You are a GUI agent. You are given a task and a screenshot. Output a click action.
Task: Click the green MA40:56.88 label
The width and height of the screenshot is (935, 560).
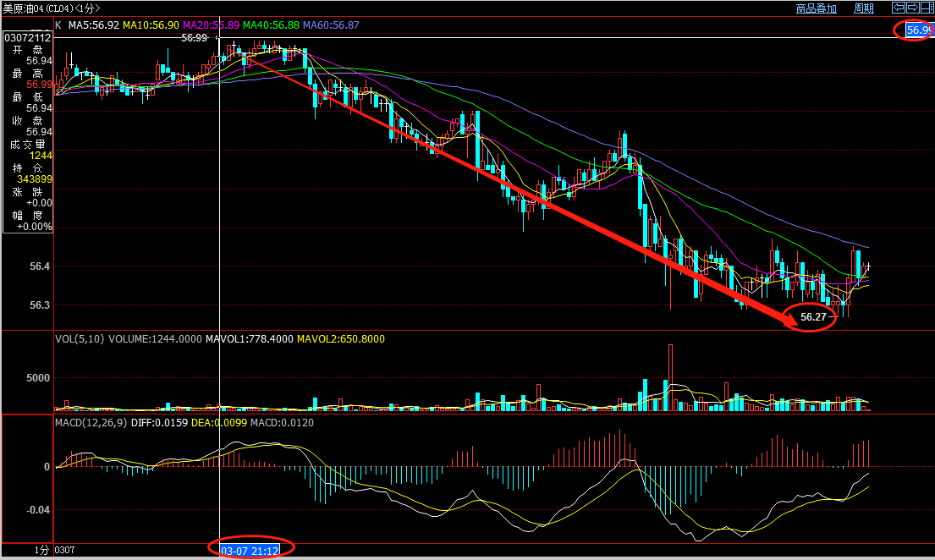[271, 25]
